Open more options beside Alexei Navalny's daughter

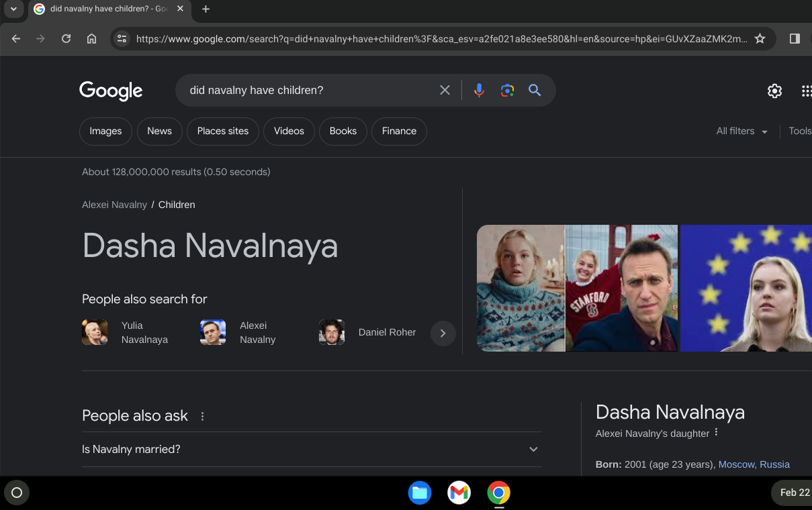point(717,433)
